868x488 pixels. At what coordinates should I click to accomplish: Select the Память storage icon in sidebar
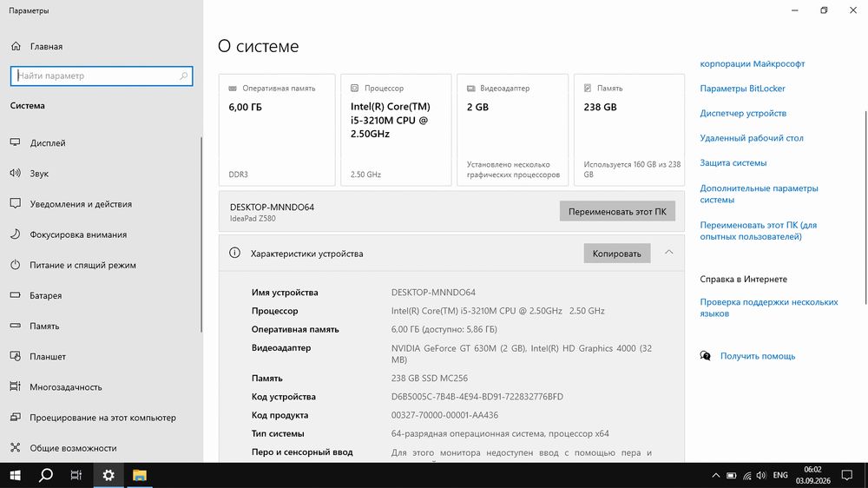point(15,326)
